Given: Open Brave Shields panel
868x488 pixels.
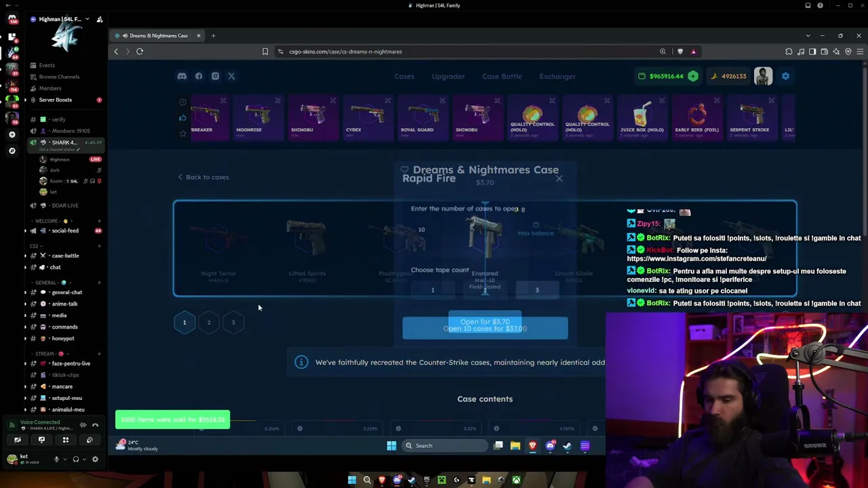Looking at the screenshot, I should pyautogui.click(x=680, y=52).
